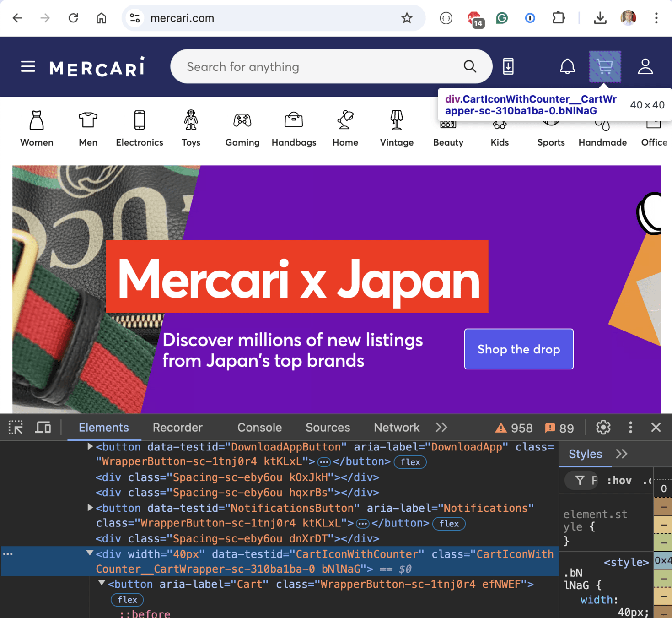Open the 958 warnings counter
The image size is (672, 618).
click(x=514, y=428)
